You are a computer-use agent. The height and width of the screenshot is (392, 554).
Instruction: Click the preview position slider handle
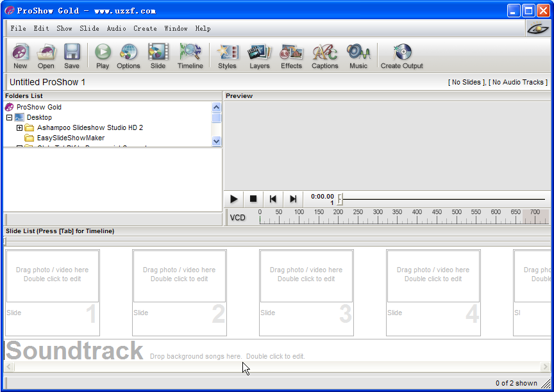tap(340, 199)
